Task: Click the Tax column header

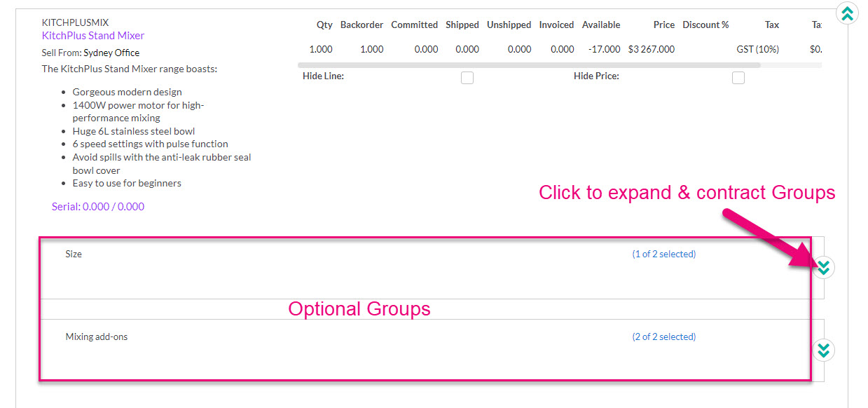Action: tap(772, 25)
